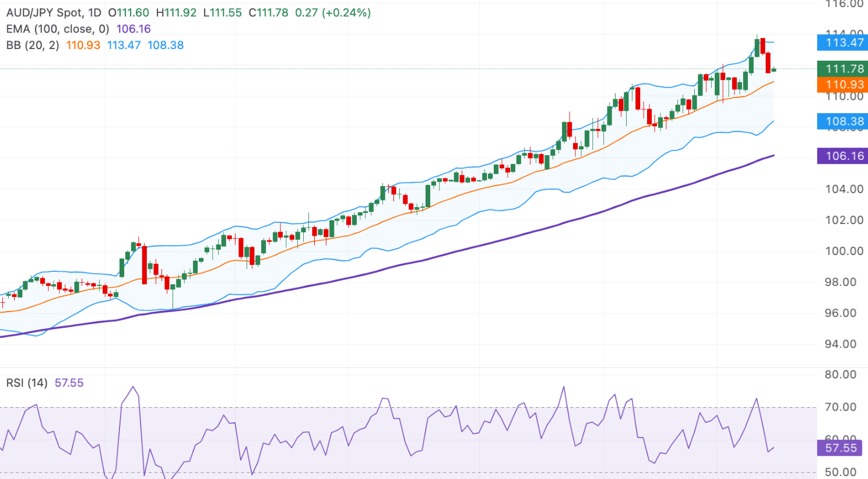Click the 100.00 price axis label
The image size is (868, 479).
(x=844, y=251)
